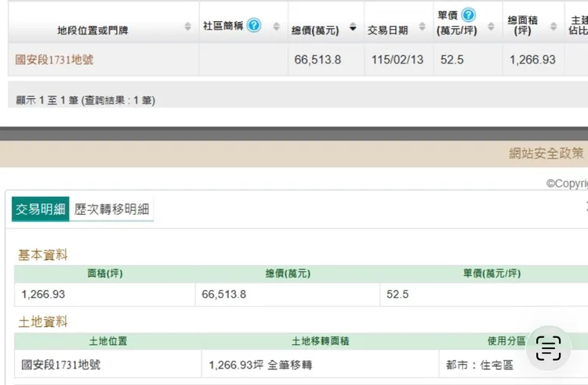Click 1,266.93 total area in results row

point(532,60)
